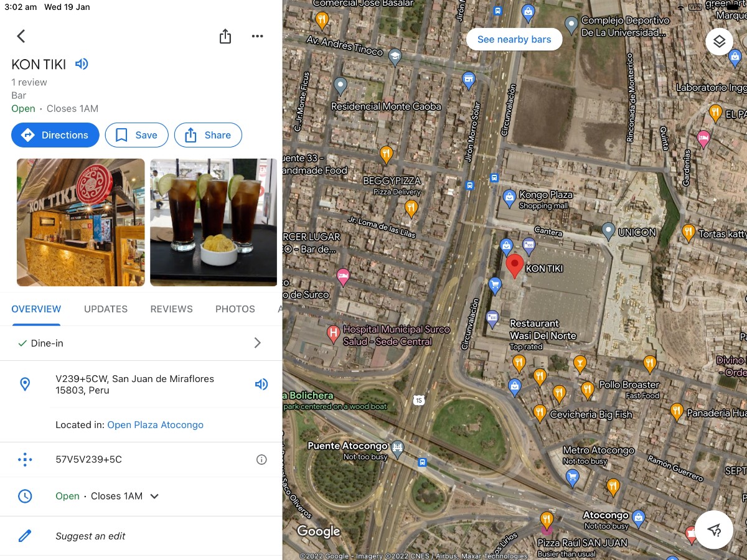
Task: Go back using the top-left arrow
Action: click(21, 36)
